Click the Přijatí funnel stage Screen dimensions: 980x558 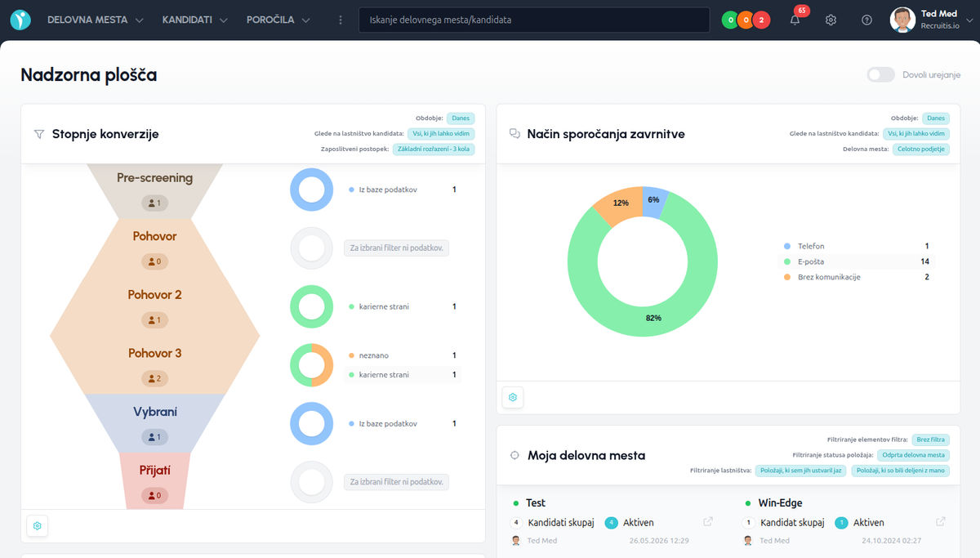click(154, 482)
